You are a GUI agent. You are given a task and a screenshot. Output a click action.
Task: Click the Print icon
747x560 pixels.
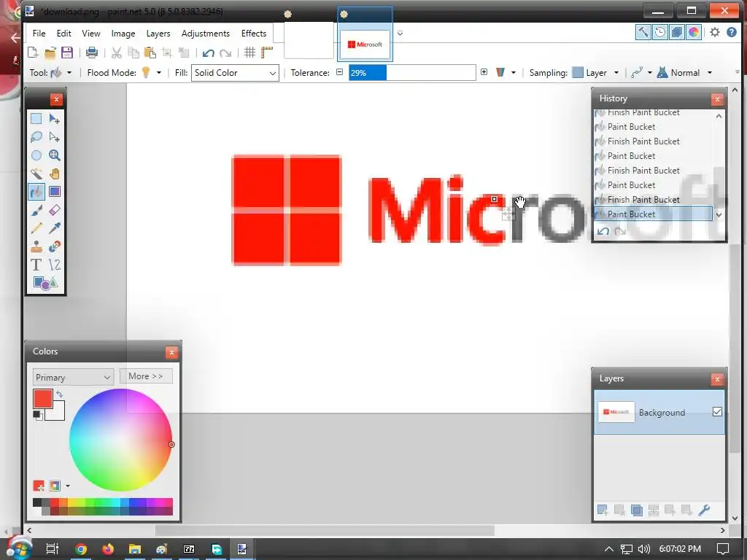92,52
